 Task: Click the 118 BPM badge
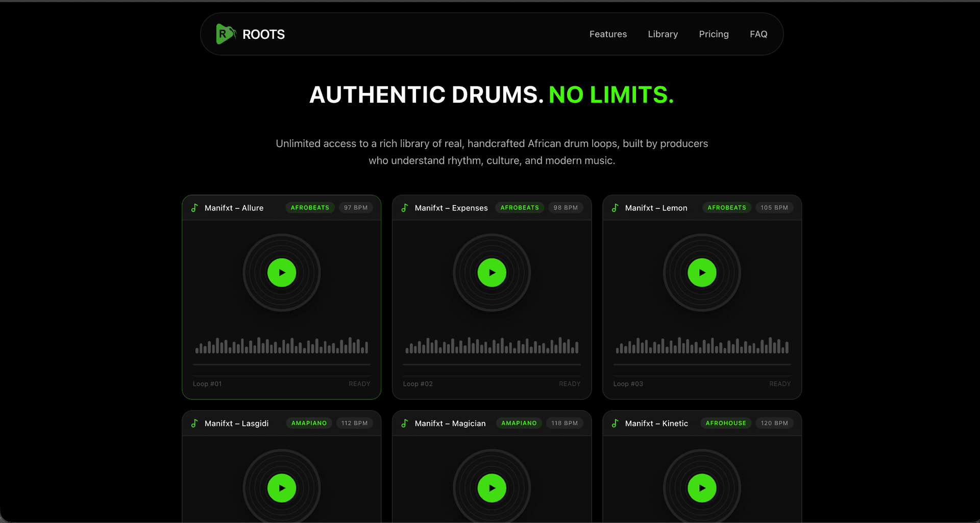coord(565,423)
